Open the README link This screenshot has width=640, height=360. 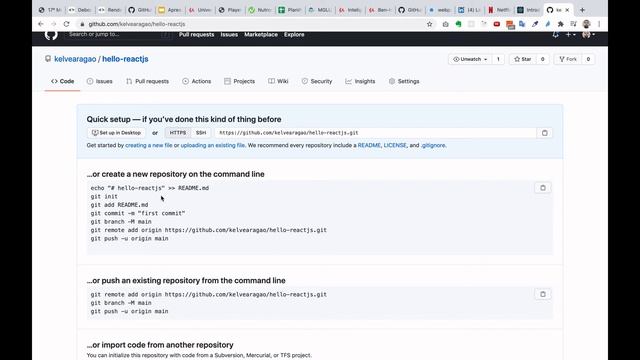click(x=369, y=145)
